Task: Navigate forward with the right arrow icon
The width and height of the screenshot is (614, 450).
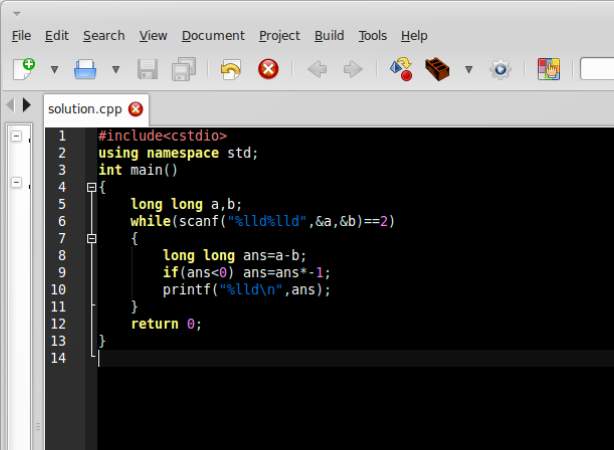Action: point(353,69)
